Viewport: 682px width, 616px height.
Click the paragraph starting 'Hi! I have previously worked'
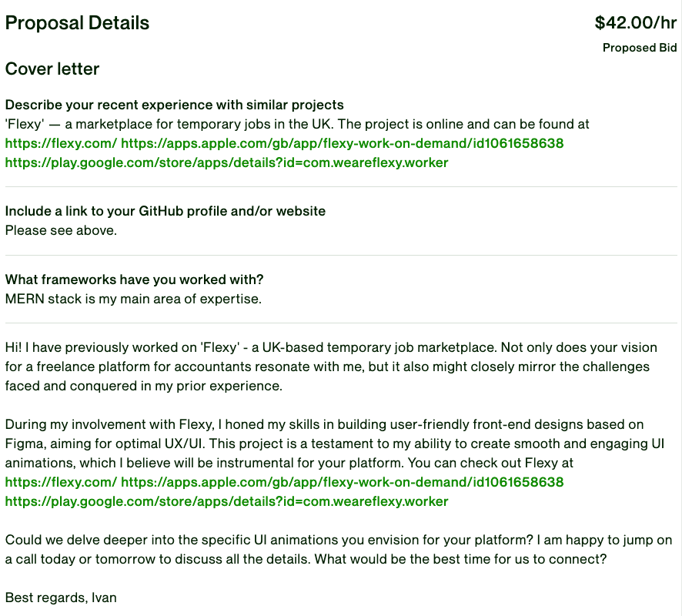331,367
